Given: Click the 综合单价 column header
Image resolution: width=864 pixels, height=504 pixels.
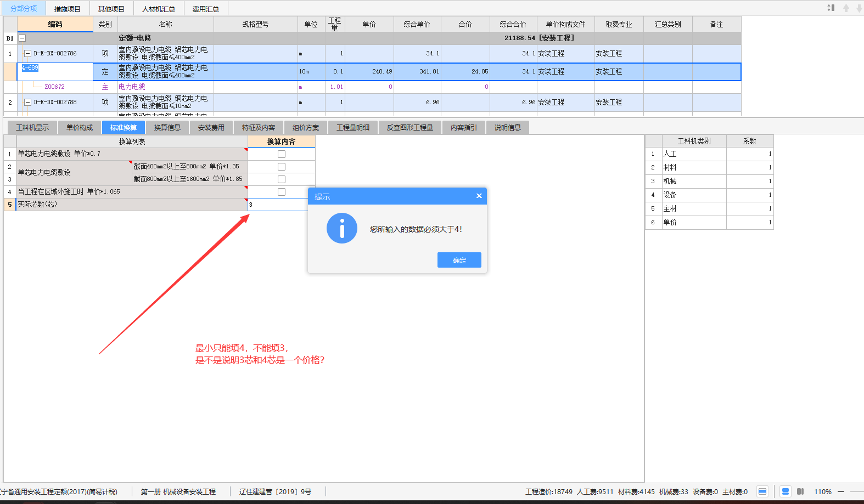Looking at the screenshot, I should (417, 24).
